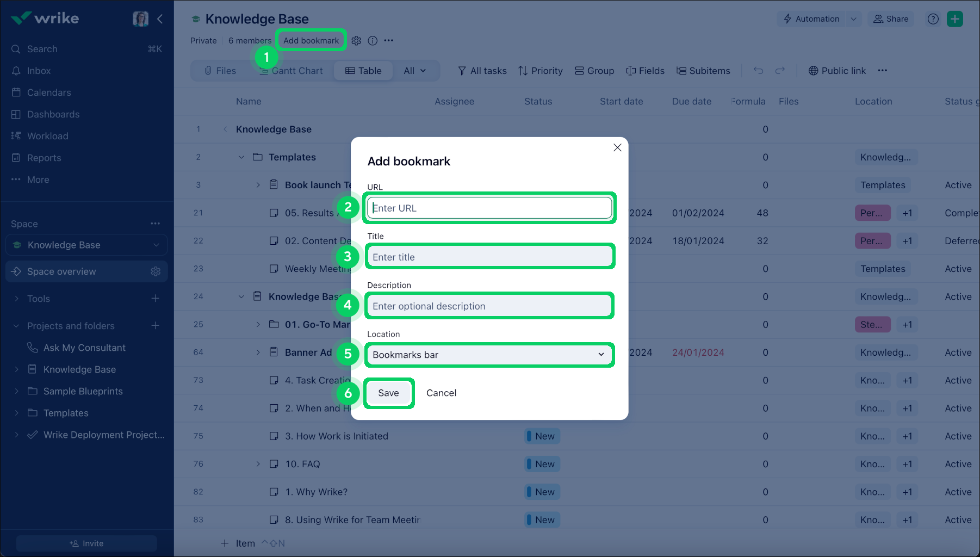
Task: Open Calendars from the sidebar
Action: pyautogui.click(x=48, y=92)
